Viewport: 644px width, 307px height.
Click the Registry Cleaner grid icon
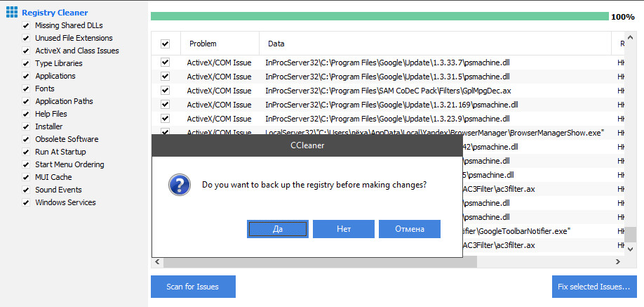click(12, 13)
